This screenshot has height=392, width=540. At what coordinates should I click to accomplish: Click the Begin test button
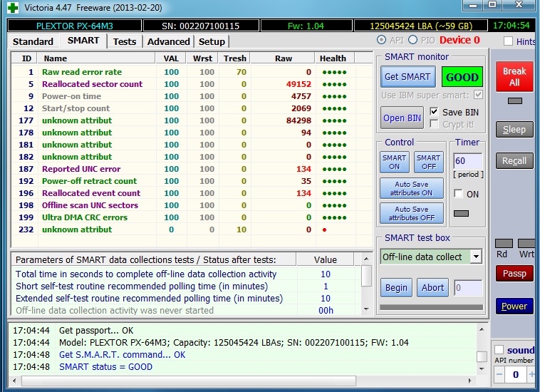pyautogui.click(x=396, y=288)
